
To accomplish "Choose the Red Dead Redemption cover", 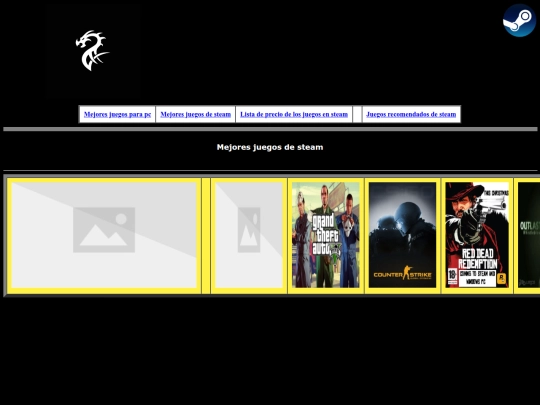I will tap(477, 235).
